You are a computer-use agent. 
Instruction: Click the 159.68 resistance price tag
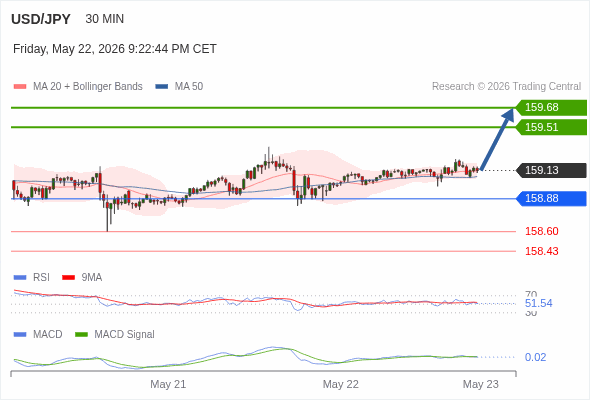(552, 108)
